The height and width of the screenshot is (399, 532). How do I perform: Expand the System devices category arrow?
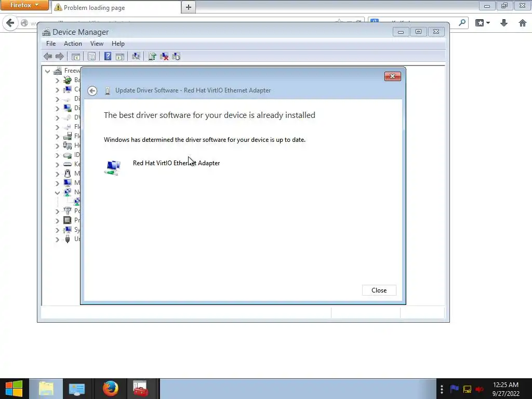(57, 230)
